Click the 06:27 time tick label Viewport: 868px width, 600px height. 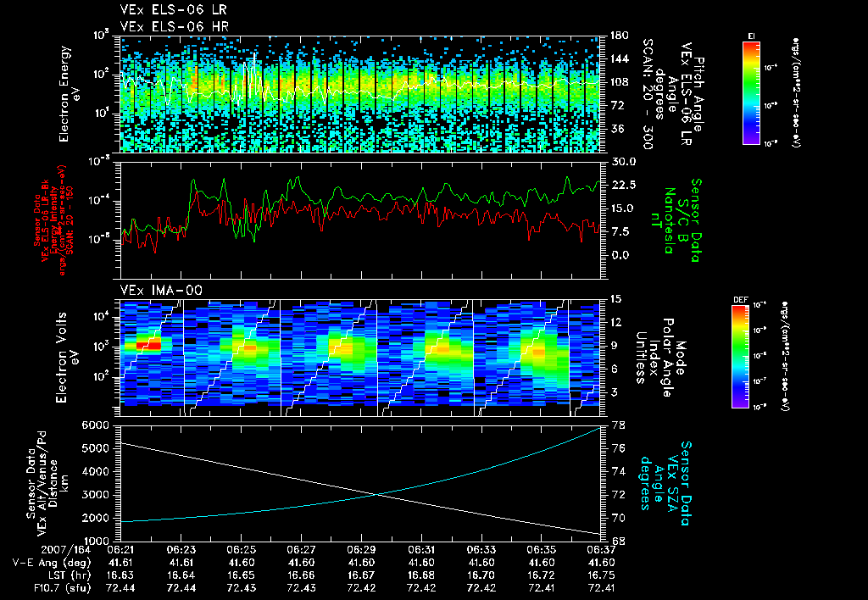[301, 550]
